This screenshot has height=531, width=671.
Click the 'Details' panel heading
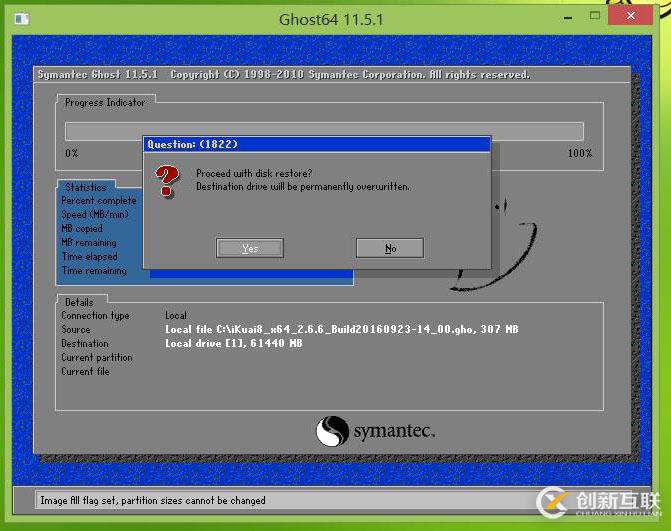[79, 302]
